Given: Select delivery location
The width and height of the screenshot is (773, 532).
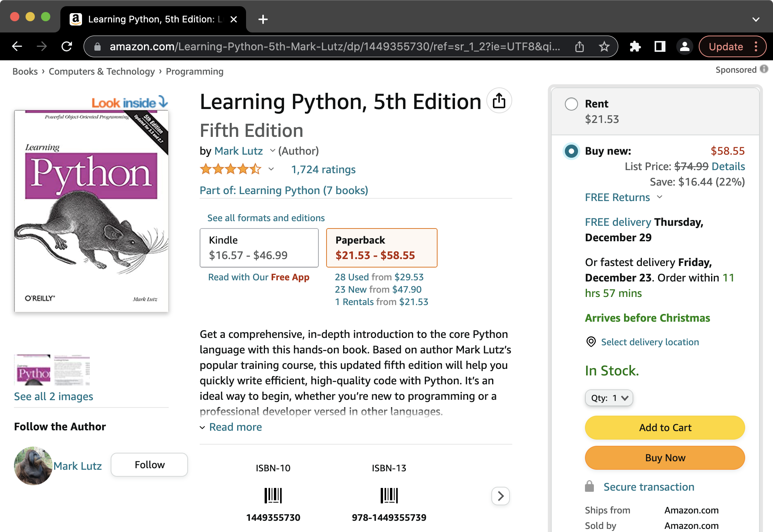Looking at the screenshot, I should tap(650, 342).
